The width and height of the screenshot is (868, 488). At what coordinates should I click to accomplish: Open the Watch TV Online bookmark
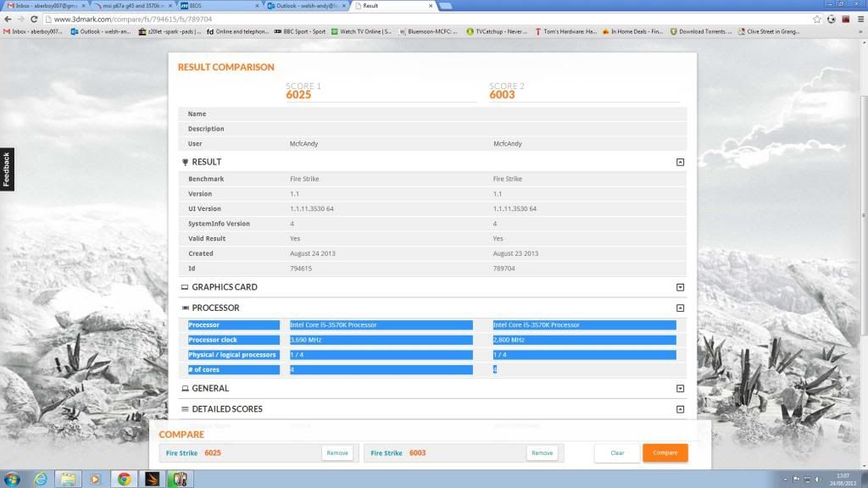[361, 31]
